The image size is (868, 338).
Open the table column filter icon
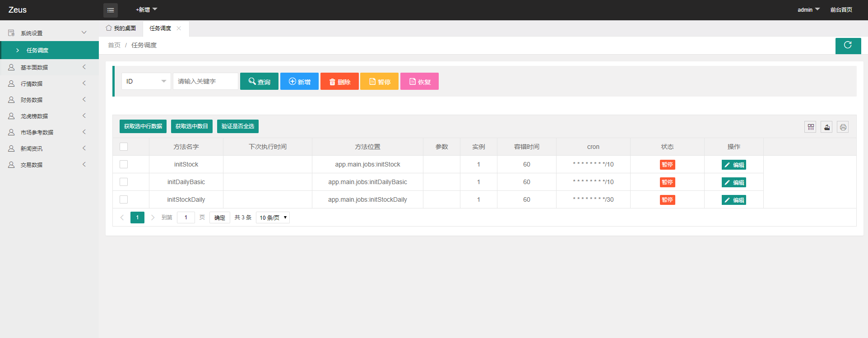[x=811, y=127]
